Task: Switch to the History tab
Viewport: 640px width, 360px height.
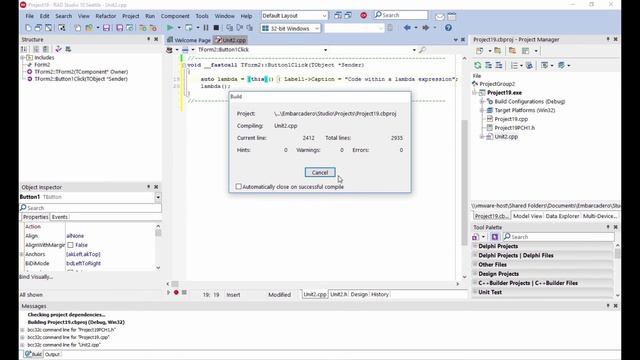Action: pyautogui.click(x=380, y=294)
